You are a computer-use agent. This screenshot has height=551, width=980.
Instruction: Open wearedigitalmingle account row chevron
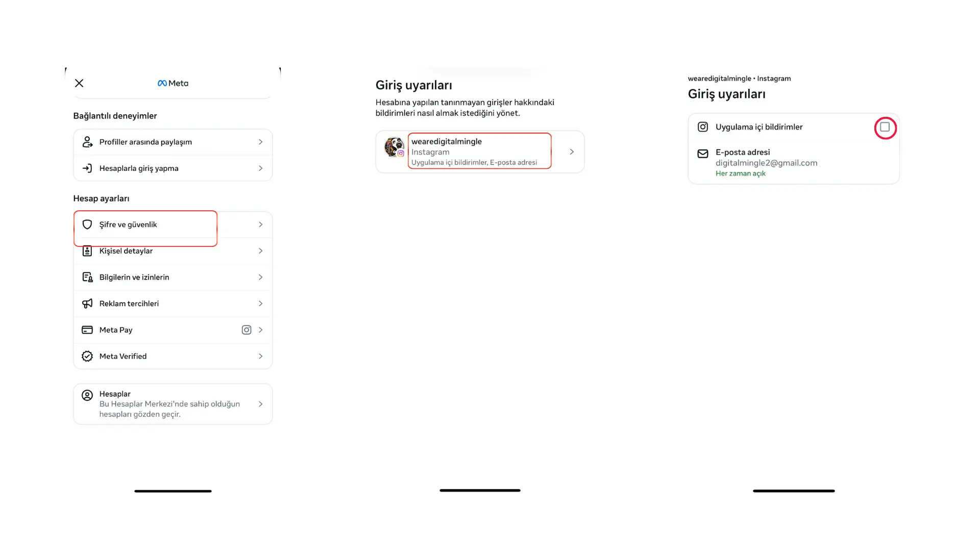point(572,152)
